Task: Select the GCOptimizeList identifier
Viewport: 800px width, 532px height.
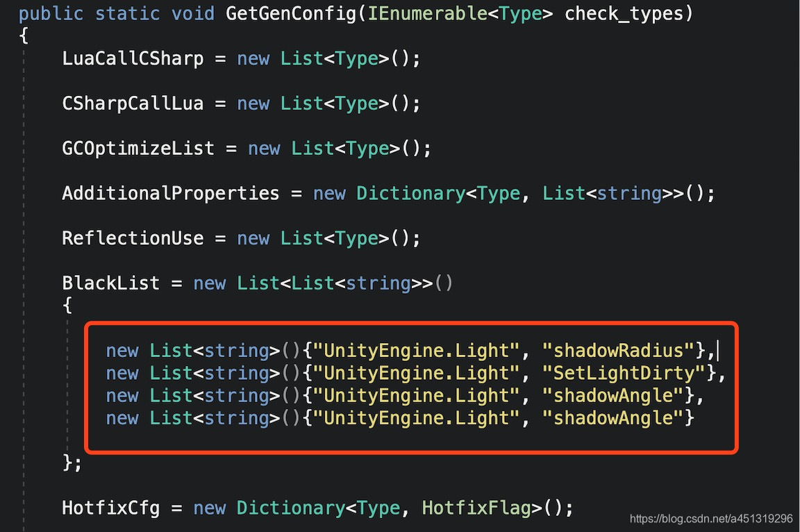Action: pos(137,148)
